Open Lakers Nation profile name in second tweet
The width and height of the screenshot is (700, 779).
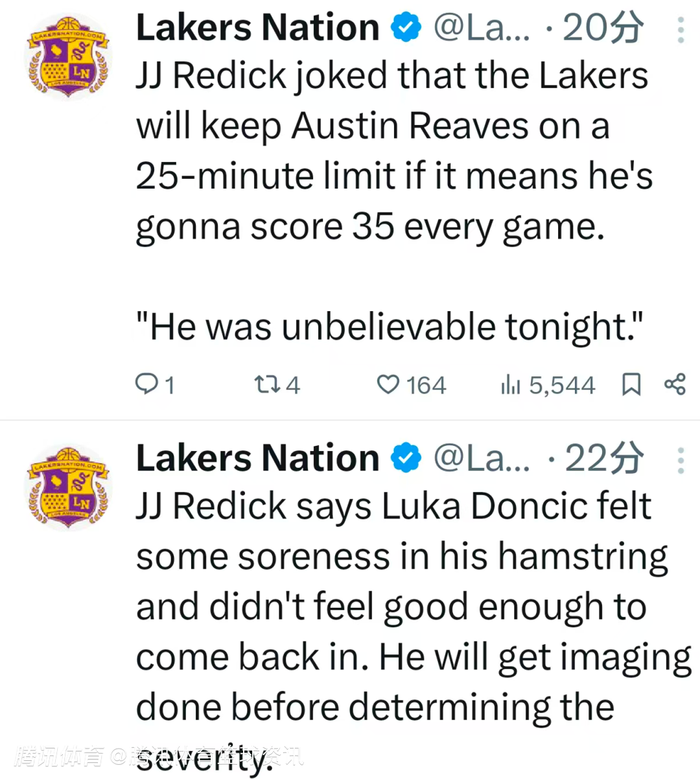click(x=257, y=459)
